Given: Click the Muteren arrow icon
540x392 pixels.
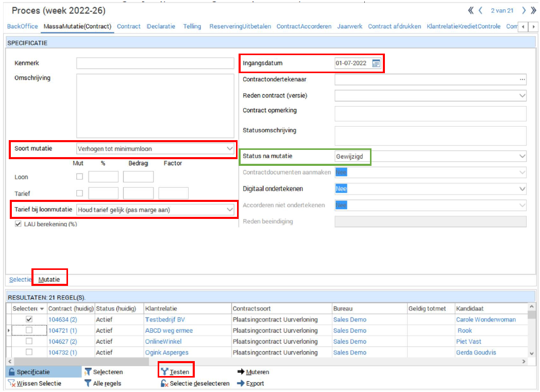Looking at the screenshot, I should (241, 372).
